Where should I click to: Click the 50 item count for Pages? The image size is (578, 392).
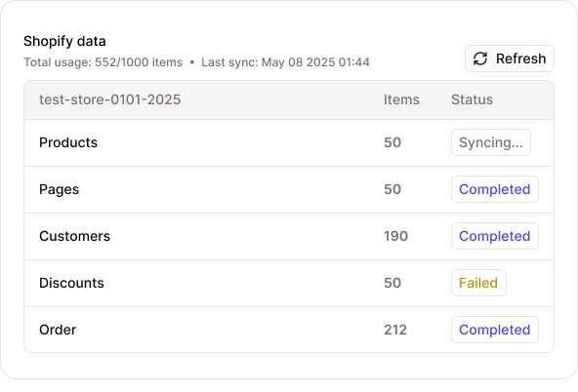click(392, 189)
